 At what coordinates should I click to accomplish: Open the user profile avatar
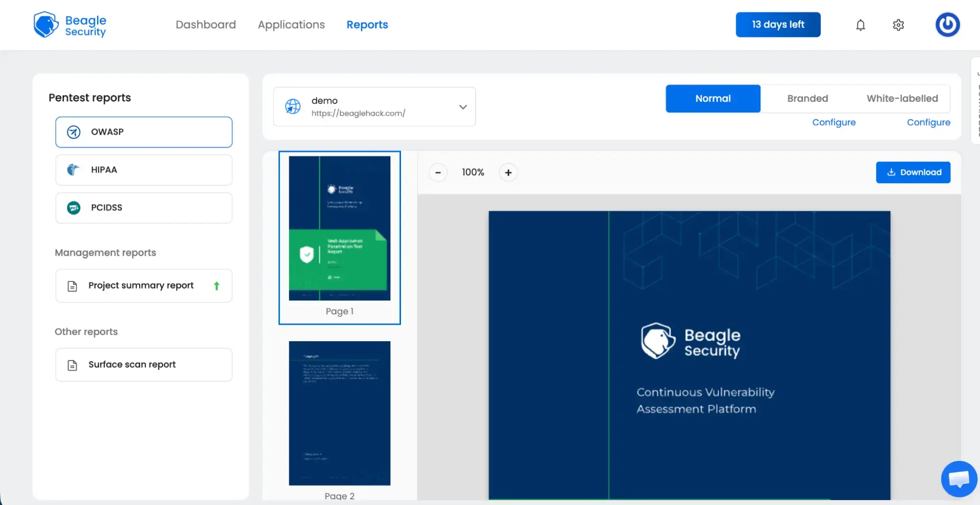click(x=947, y=25)
